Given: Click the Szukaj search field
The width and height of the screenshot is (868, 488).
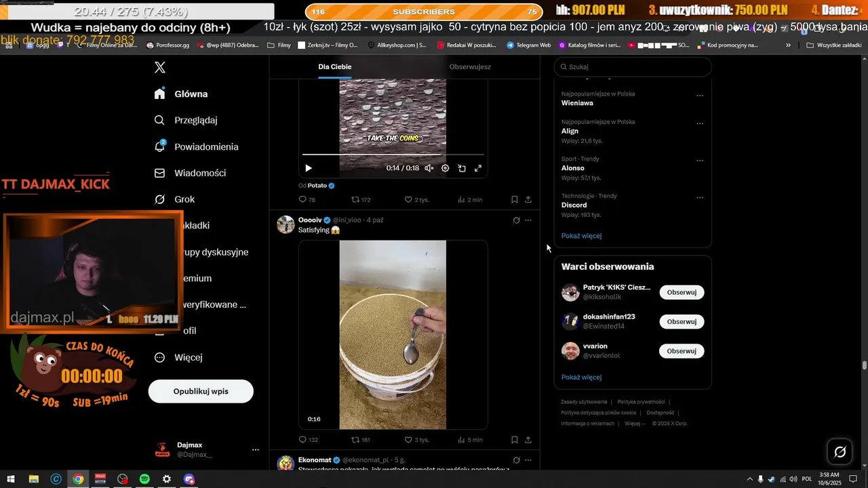Looking at the screenshot, I should (x=633, y=67).
